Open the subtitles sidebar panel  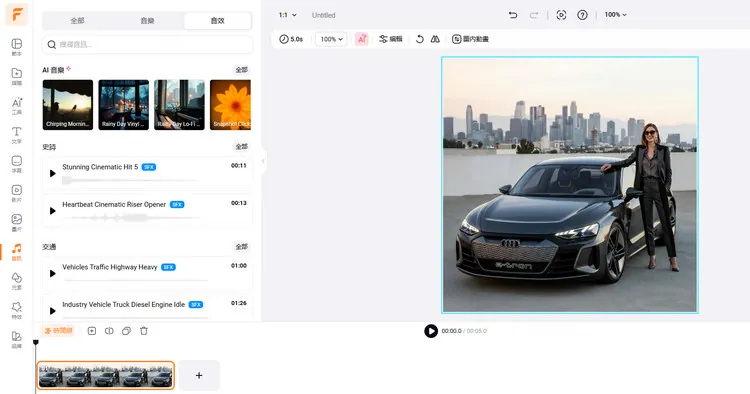16,164
